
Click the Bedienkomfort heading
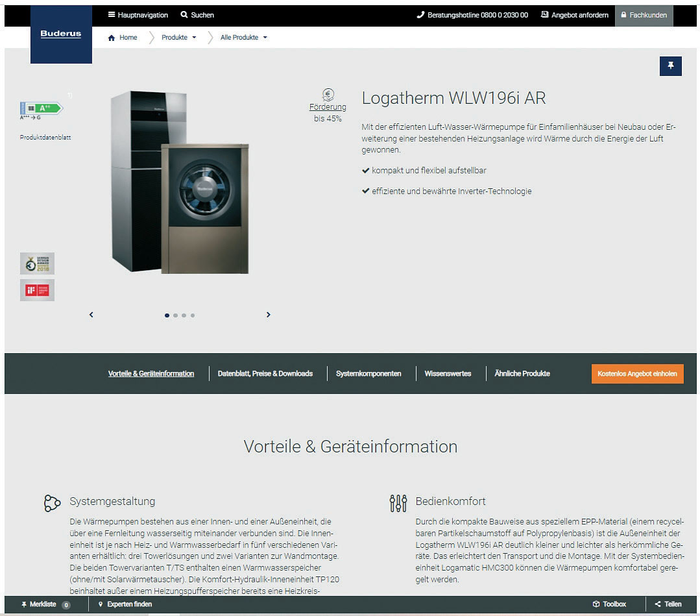point(450,501)
